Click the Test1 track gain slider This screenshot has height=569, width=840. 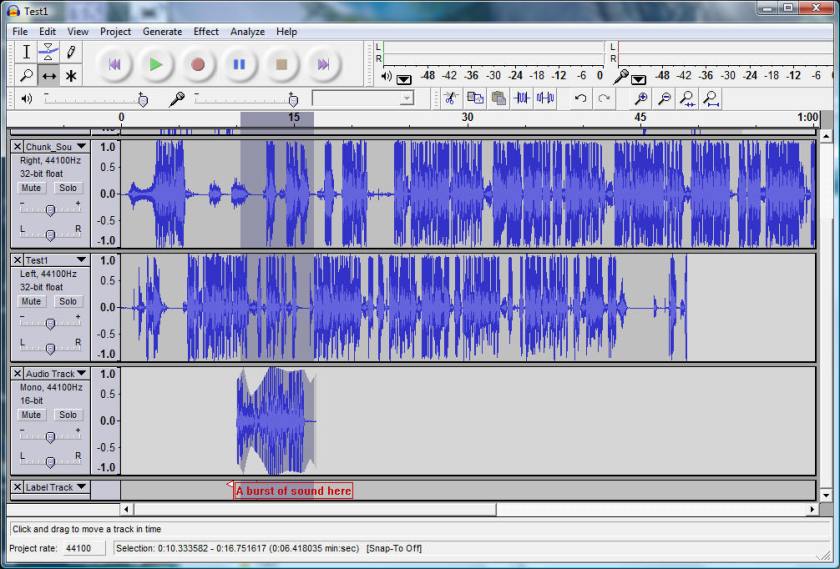[x=50, y=323]
